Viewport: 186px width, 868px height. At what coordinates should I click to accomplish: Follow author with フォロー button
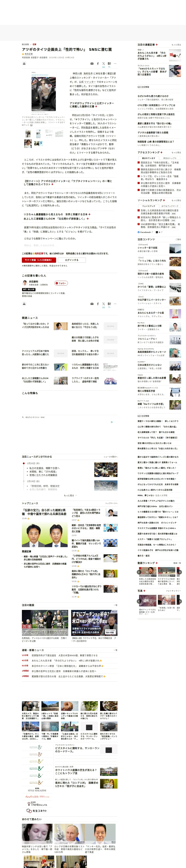click(61, 283)
